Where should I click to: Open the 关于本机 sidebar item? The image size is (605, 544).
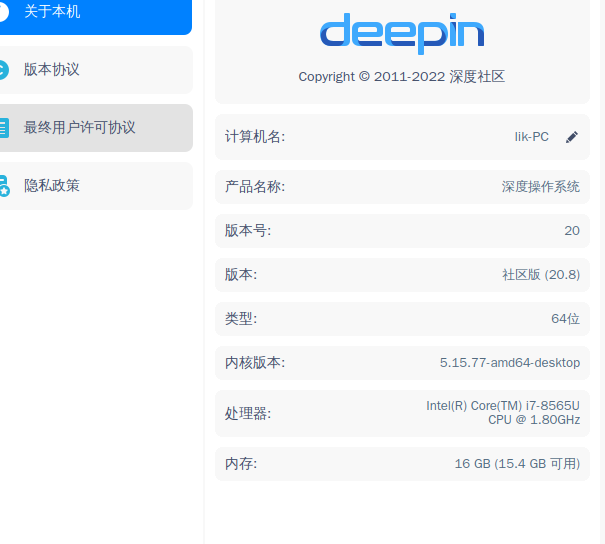(96, 17)
